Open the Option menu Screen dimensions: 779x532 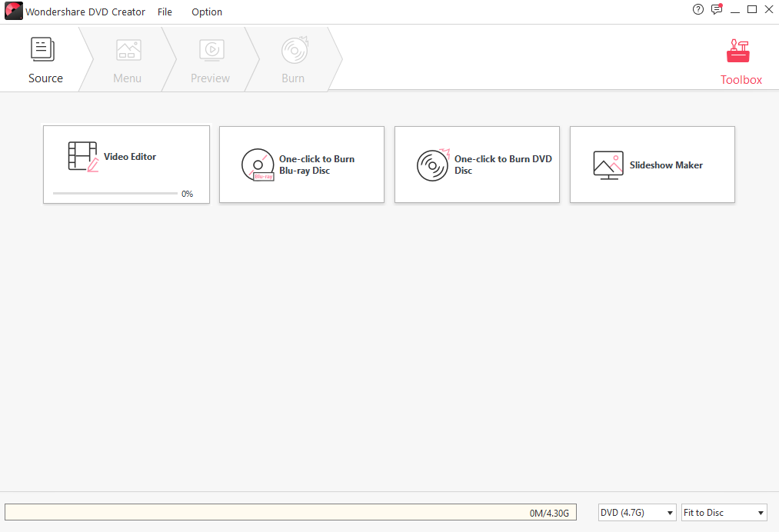(207, 12)
